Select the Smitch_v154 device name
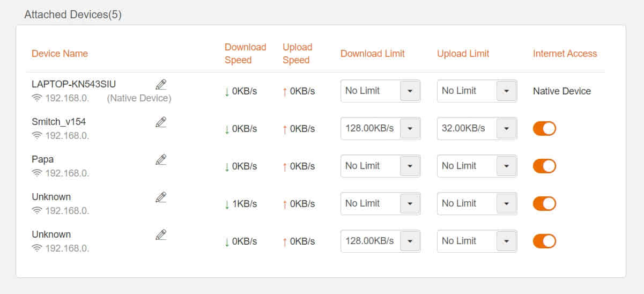Image resolution: width=644 pixels, height=294 pixels. click(58, 122)
